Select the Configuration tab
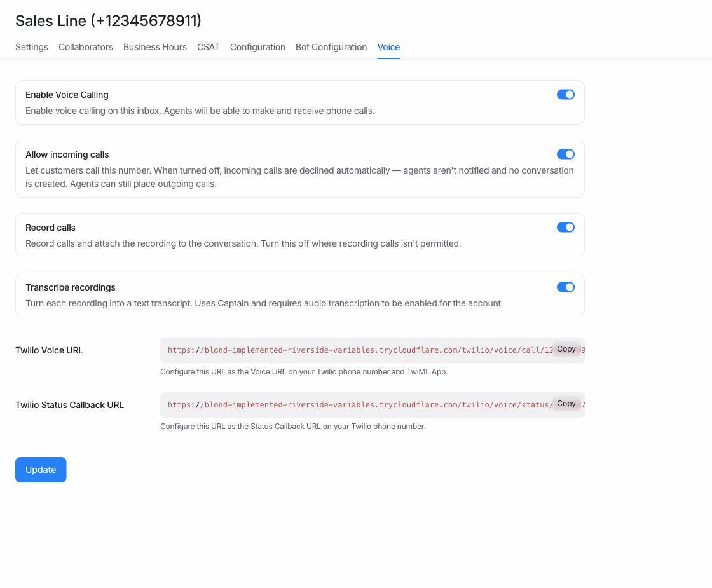Image resolution: width=712 pixels, height=588 pixels. pos(257,47)
